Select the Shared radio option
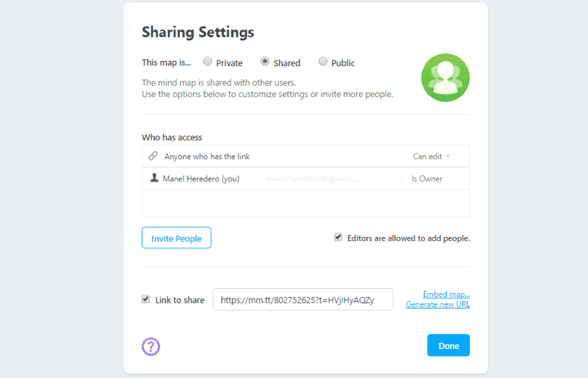588x378 pixels. pos(264,61)
